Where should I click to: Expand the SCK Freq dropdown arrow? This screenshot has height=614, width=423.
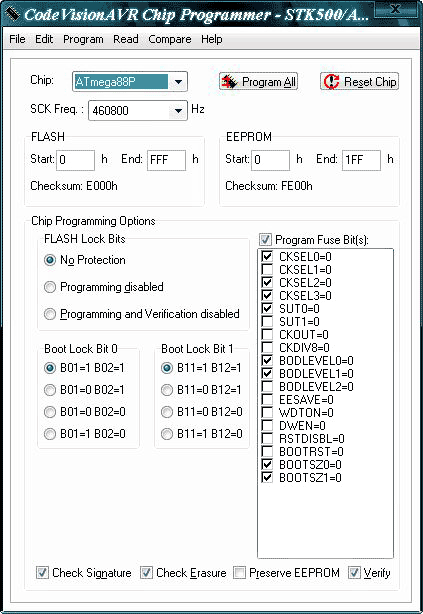pyautogui.click(x=178, y=110)
